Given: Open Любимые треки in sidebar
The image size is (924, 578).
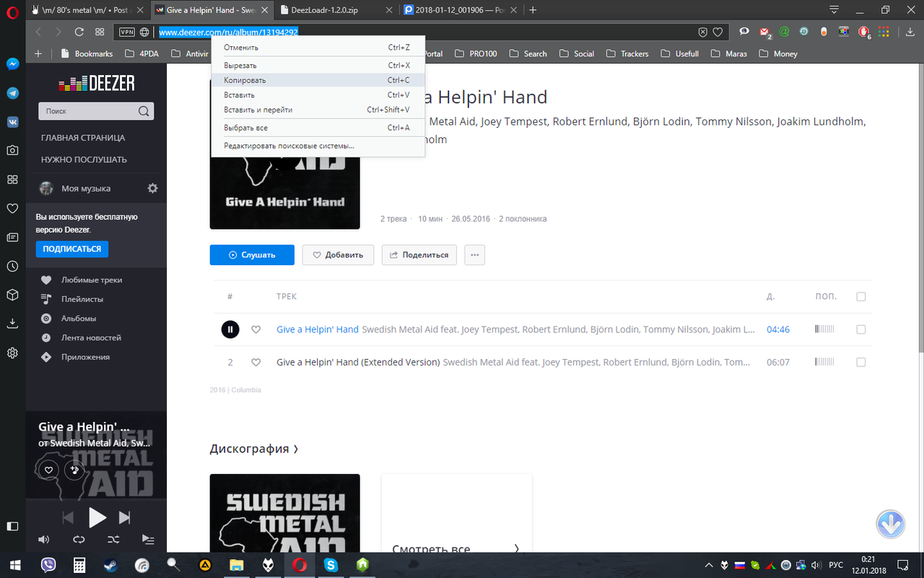Looking at the screenshot, I should click(x=92, y=280).
